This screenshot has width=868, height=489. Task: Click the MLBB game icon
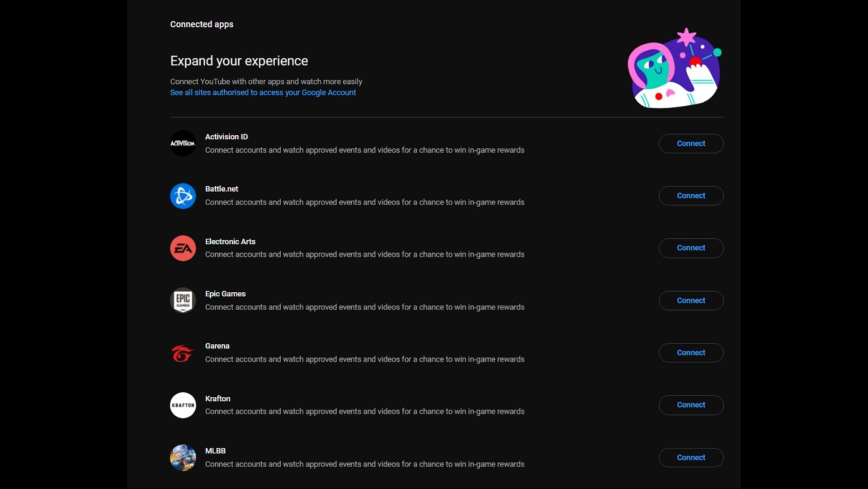[x=183, y=457]
